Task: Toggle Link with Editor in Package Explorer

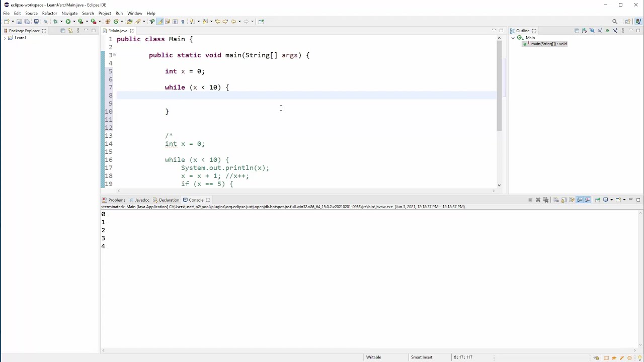Action: point(70,31)
